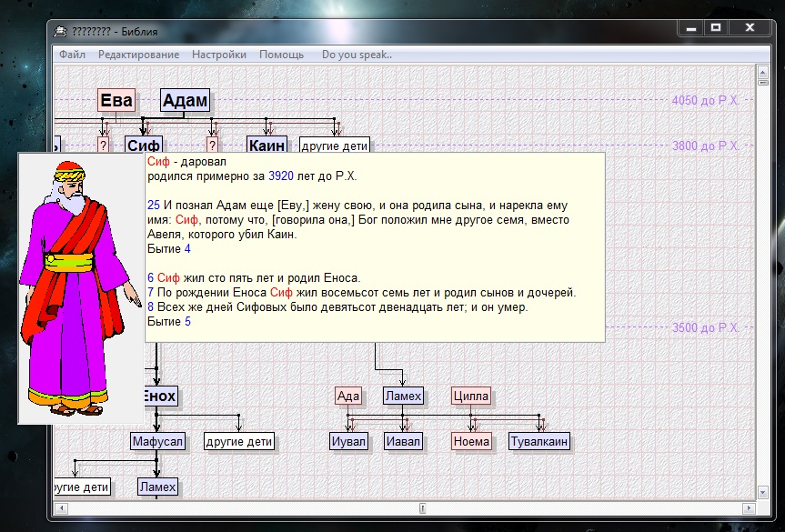
Task: Select the Мафусал node
Action: (157, 442)
